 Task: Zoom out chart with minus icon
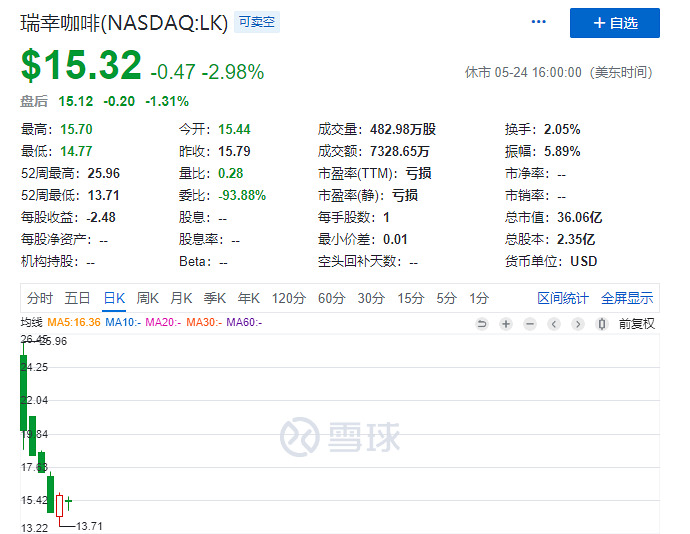[x=530, y=324]
